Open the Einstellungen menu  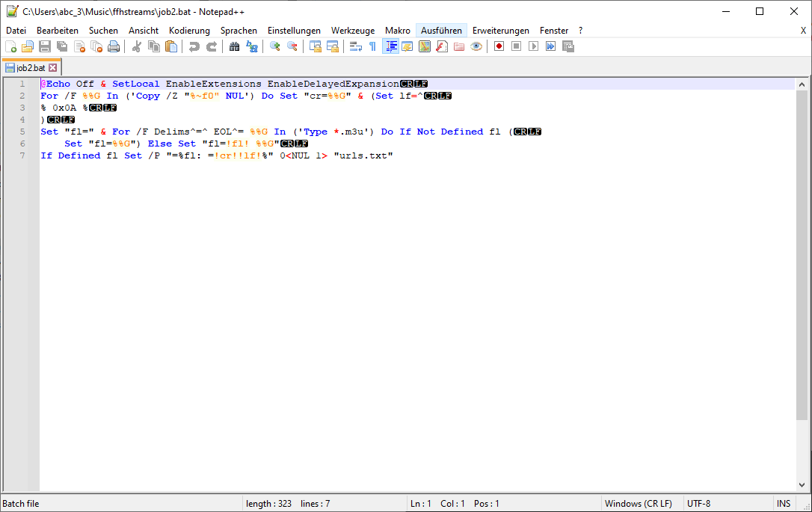pos(294,31)
